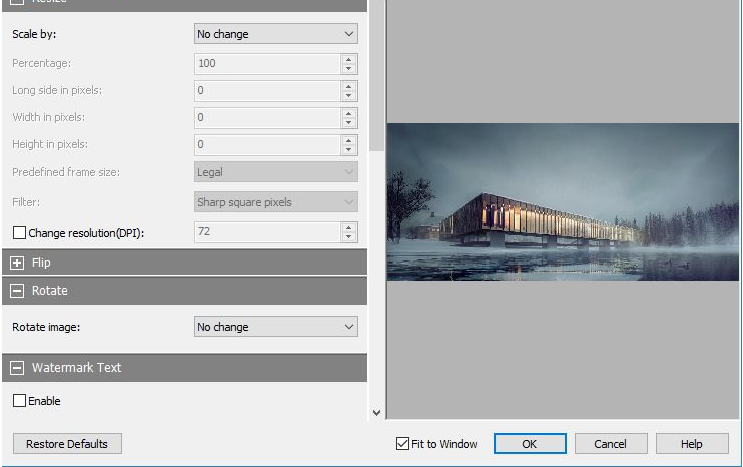Increase Height in pixels value
The image size is (743, 467).
click(x=349, y=140)
